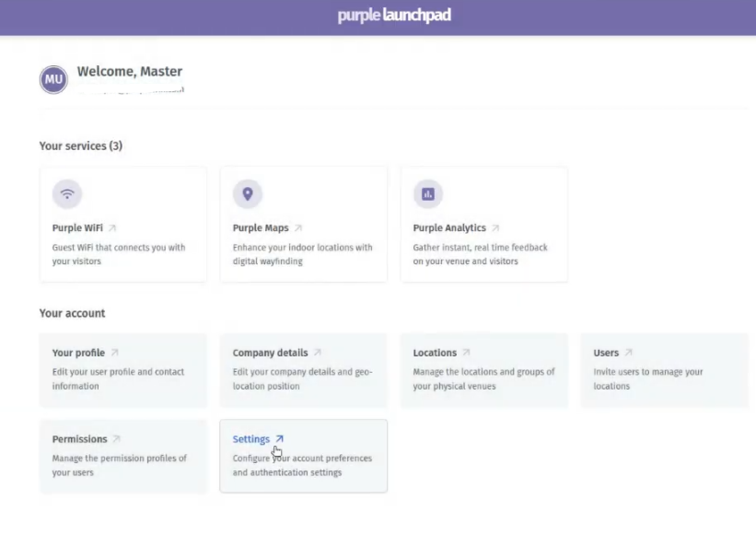Open the Purple Maps service title
Image resolution: width=756 pixels, height=535 pixels.
(261, 228)
